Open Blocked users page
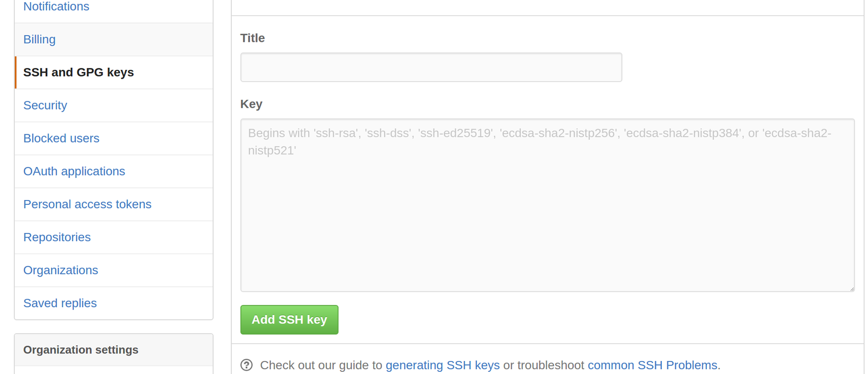868x374 pixels. [61, 138]
